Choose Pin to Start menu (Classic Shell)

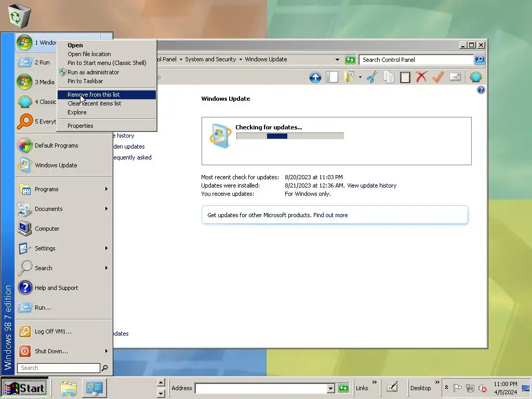pyautogui.click(x=107, y=63)
